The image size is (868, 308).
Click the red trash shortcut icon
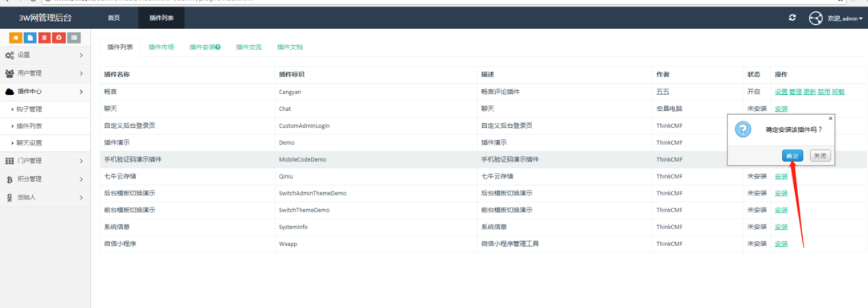44,38
